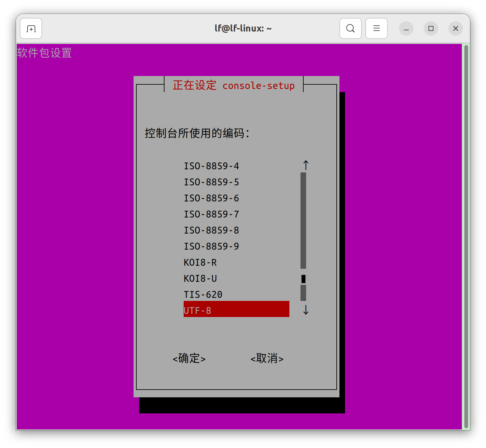Open the hamburger menu
Viewport: 486px width, 448px height.
pos(376,28)
